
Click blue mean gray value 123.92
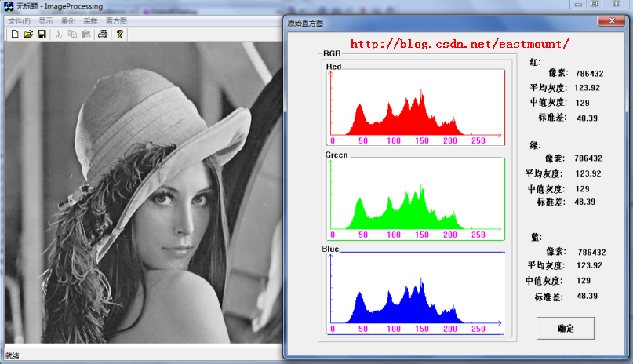pyautogui.click(x=589, y=265)
